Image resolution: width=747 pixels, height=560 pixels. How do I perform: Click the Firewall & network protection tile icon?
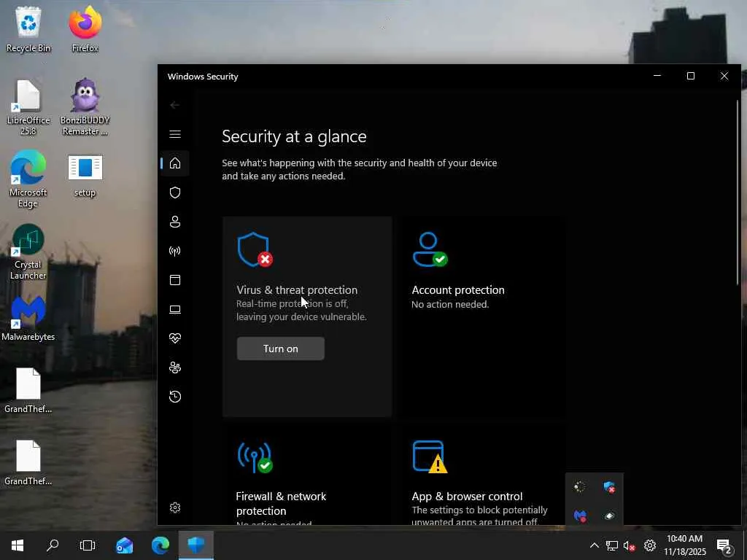point(255,457)
